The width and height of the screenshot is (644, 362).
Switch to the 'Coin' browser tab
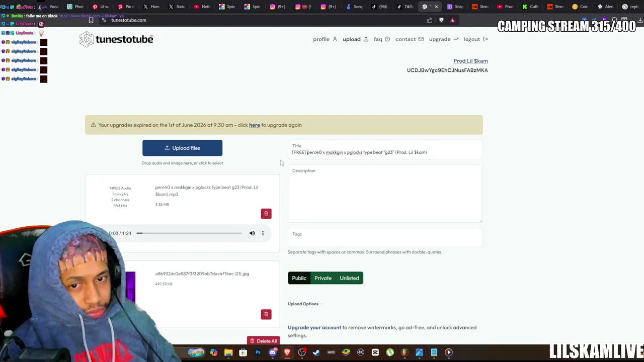coord(580,7)
